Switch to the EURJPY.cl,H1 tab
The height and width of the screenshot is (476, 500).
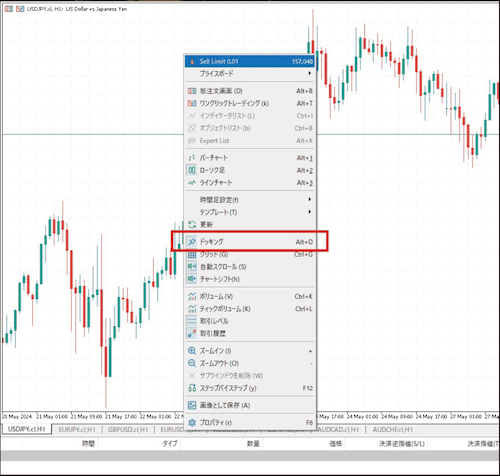click(x=77, y=430)
